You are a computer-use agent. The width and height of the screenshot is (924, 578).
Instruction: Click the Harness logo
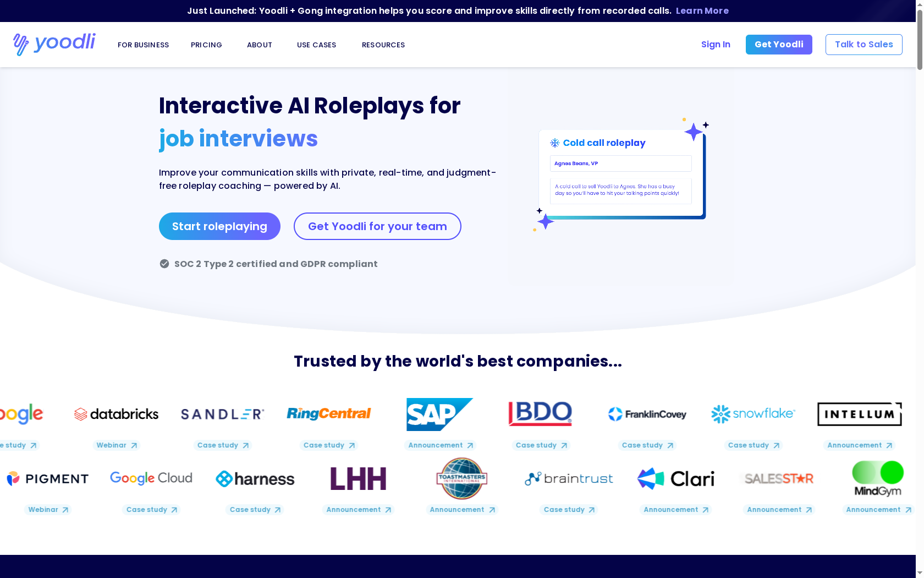(x=255, y=478)
